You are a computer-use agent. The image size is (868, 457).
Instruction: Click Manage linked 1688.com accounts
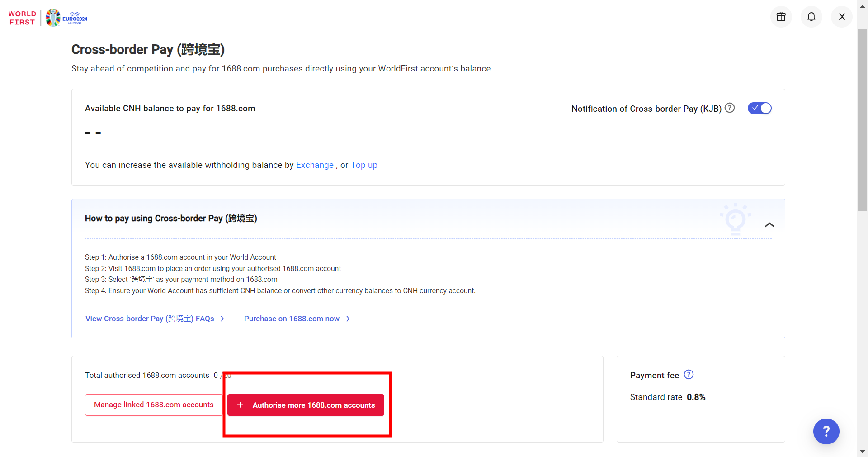pos(154,405)
